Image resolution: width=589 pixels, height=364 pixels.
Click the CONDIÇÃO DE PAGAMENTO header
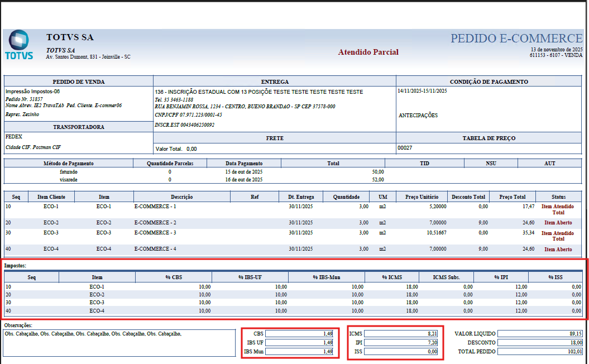[x=489, y=82]
